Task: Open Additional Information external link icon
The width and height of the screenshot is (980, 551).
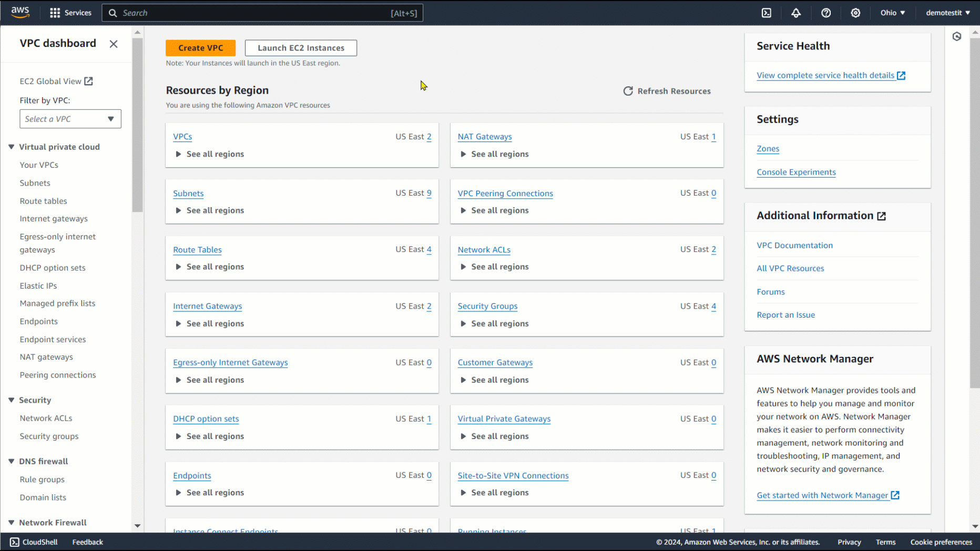Action: click(x=882, y=216)
